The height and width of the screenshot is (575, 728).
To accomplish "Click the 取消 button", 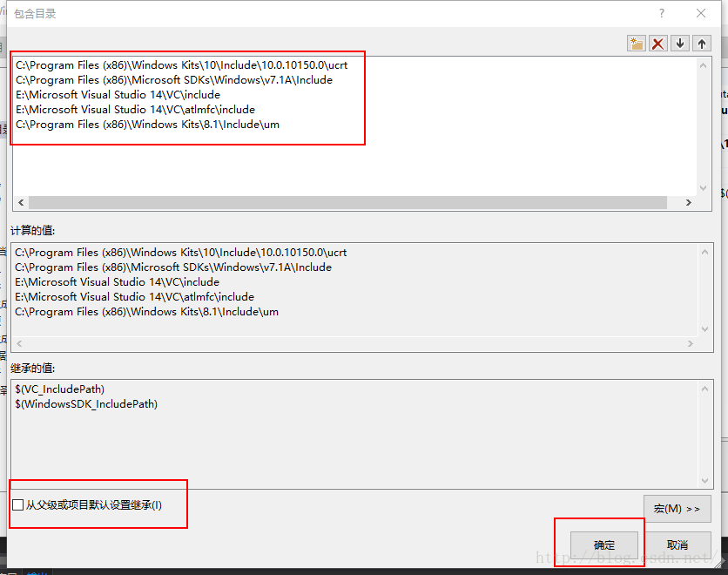I will point(677,545).
